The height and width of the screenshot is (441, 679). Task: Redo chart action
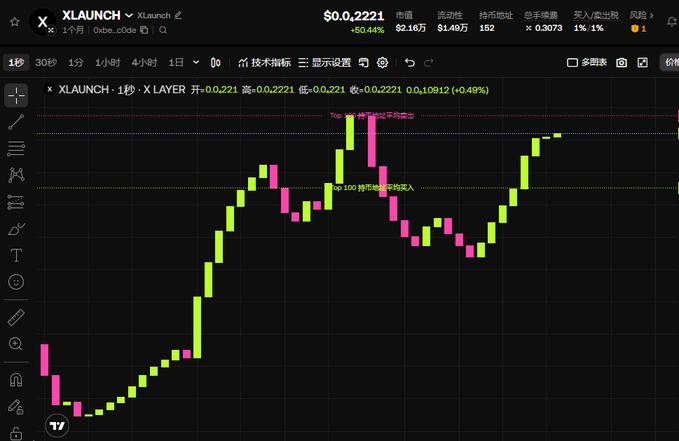(x=429, y=62)
